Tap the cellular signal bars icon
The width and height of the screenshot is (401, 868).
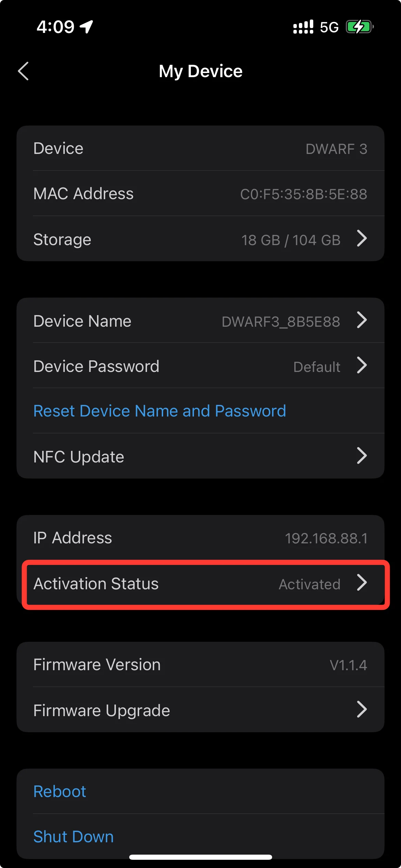303,27
